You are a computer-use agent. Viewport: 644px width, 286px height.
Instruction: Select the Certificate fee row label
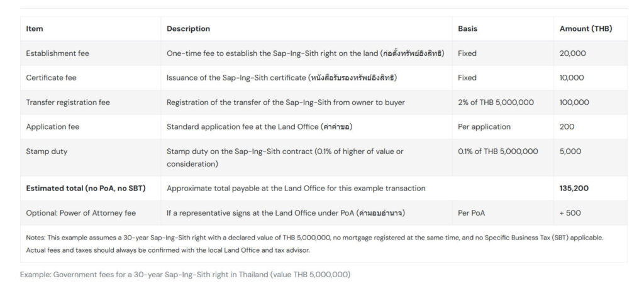51,77
